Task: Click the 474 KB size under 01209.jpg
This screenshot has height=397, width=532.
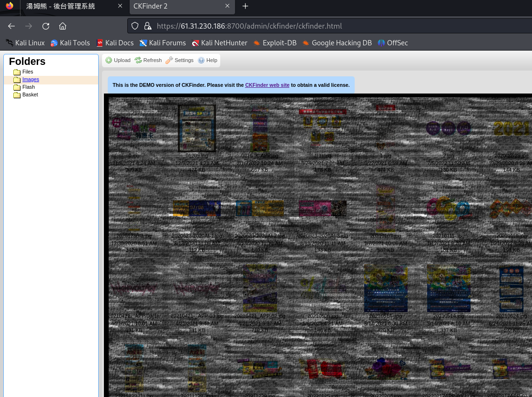Action: (x=197, y=170)
